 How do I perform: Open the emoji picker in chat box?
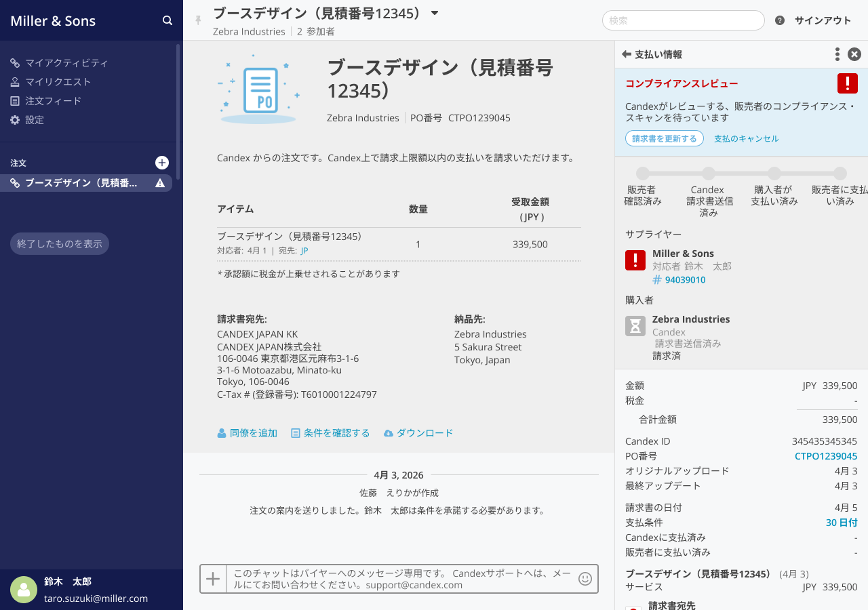point(585,579)
